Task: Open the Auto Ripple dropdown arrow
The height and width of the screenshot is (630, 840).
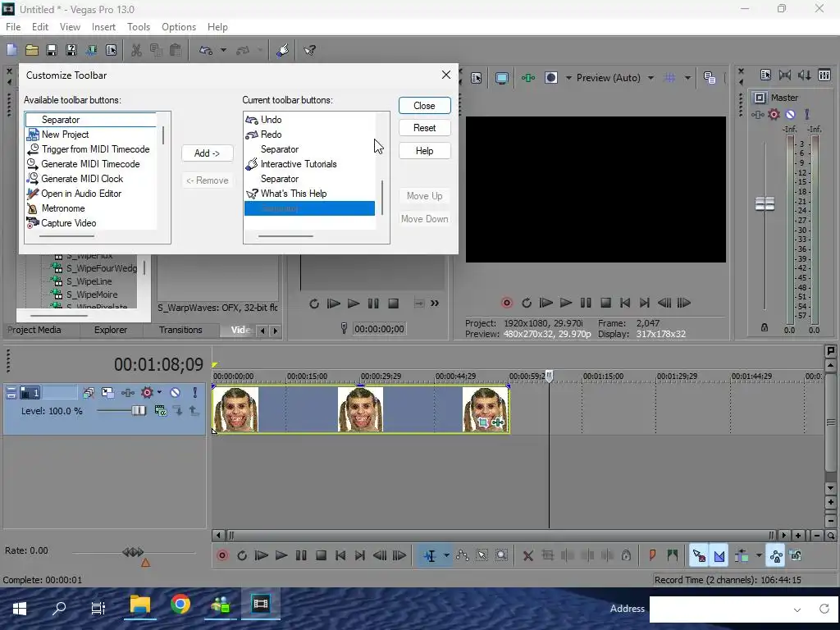Action: tap(759, 555)
